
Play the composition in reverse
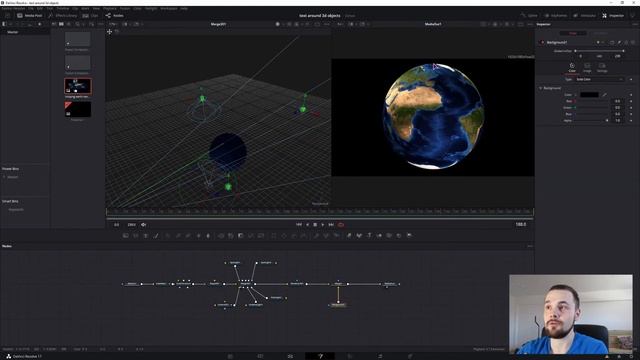pyautogui.click(x=307, y=224)
